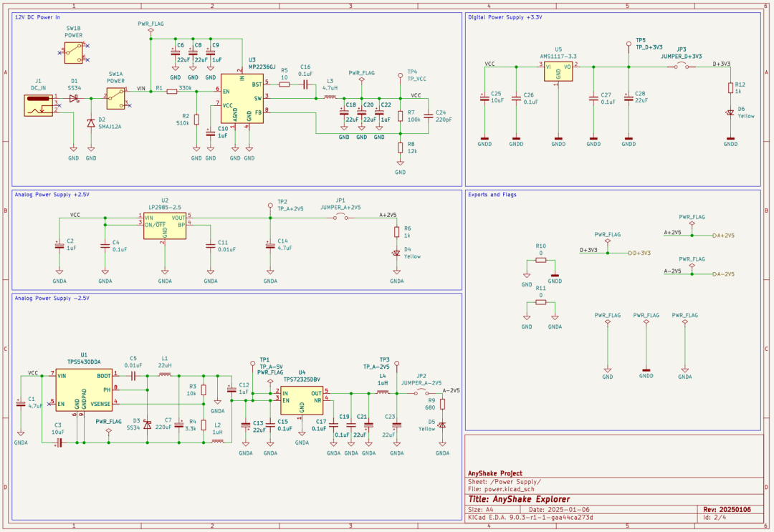Click the A-2V5 hierarchical export label
774x532 pixels.
pyautogui.click(x=724, y=274)
